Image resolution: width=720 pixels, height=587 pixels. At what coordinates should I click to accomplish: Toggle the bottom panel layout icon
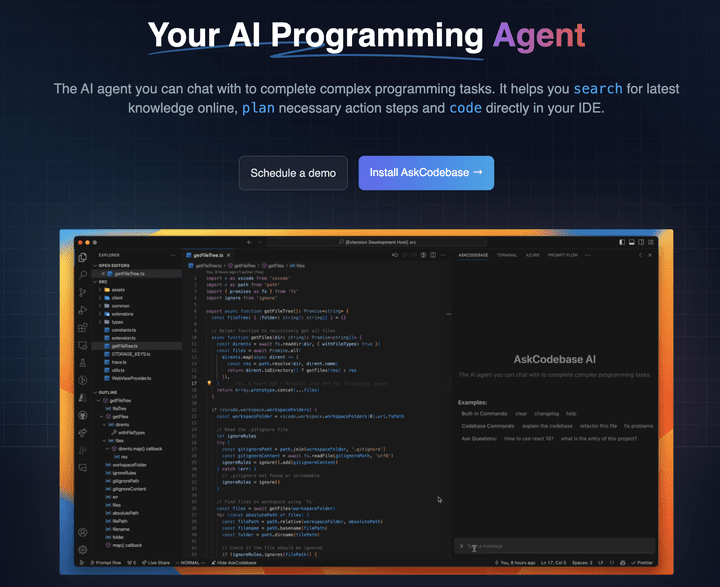(x=631, y=242)
